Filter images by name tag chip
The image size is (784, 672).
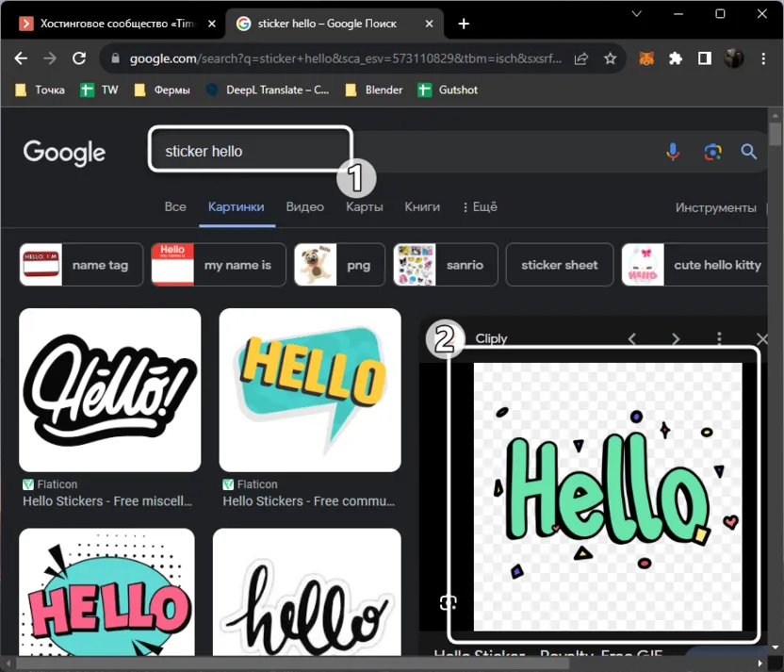pyautogui.click(x=81, y=265)
